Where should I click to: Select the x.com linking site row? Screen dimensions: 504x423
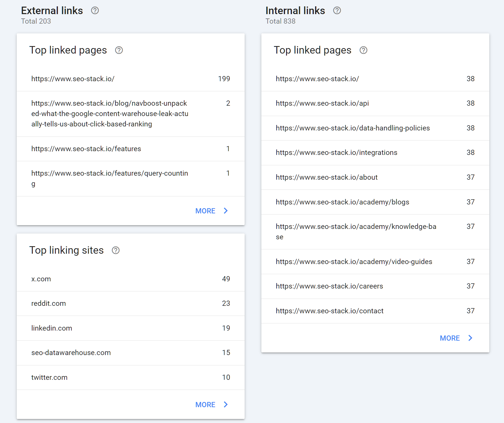pos(130,279)
